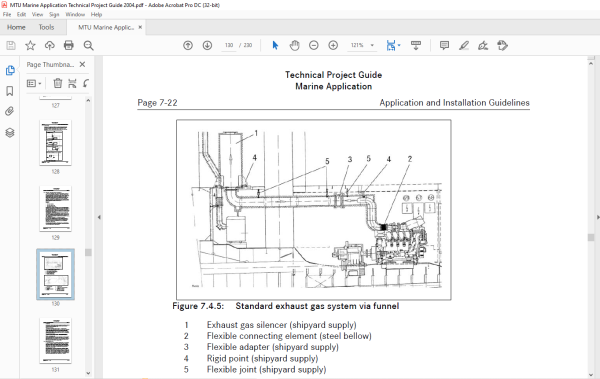
Task: Zoom in with plus button
Action: (333, 45)
